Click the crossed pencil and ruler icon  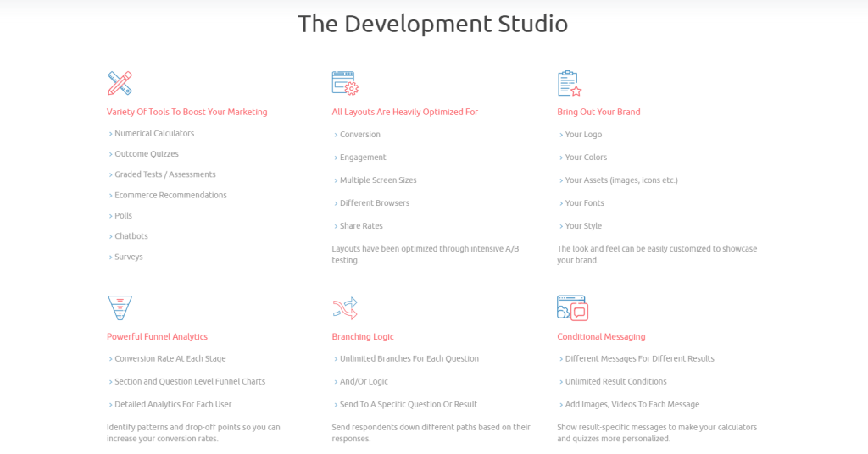[120, 83]
